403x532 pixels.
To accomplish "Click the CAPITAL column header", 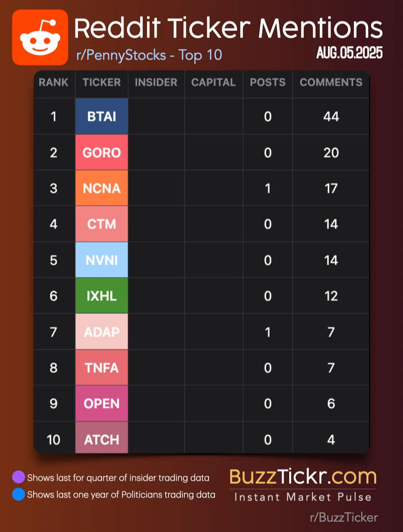I will click(x=213, y=82).
